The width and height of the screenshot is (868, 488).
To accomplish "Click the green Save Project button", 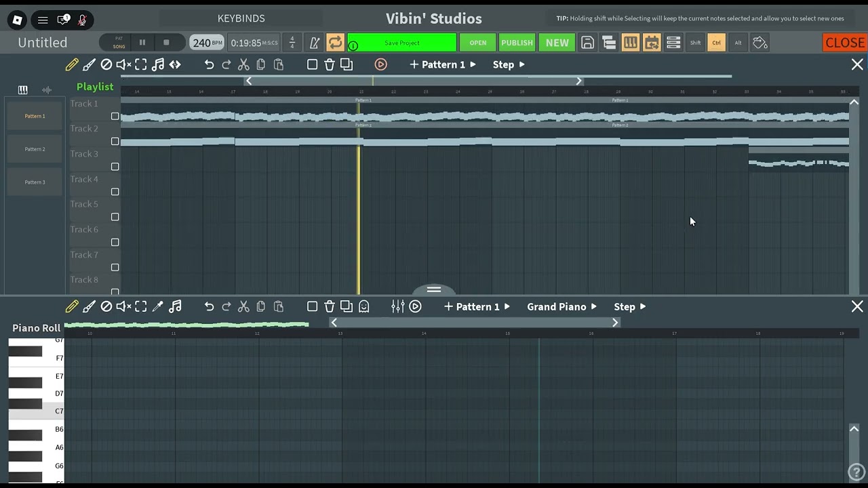I will point(402,43).
